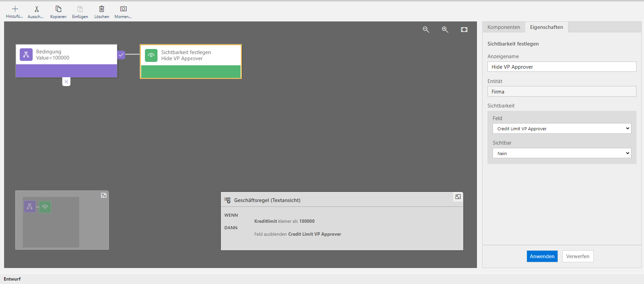This screenshot has height=284, width=644.
Task: Click Credit Limit VP Approver in rule text
Action: (x=315, y=234)
